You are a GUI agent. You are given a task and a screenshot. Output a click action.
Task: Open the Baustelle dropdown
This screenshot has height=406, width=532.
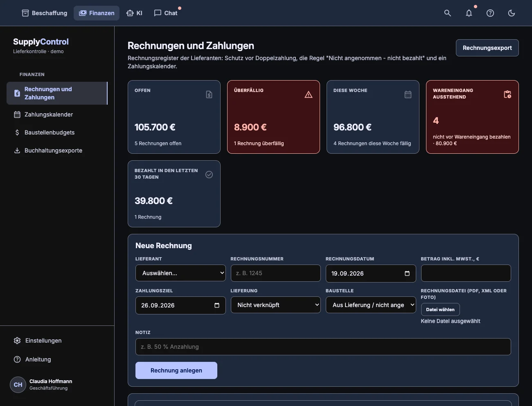pos(371,305)
